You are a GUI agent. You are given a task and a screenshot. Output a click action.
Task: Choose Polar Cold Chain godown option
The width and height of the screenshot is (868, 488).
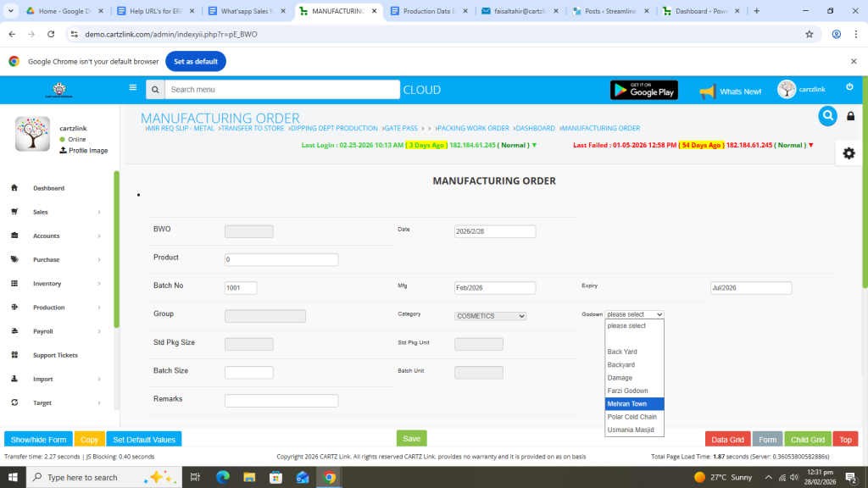(632, 417)
